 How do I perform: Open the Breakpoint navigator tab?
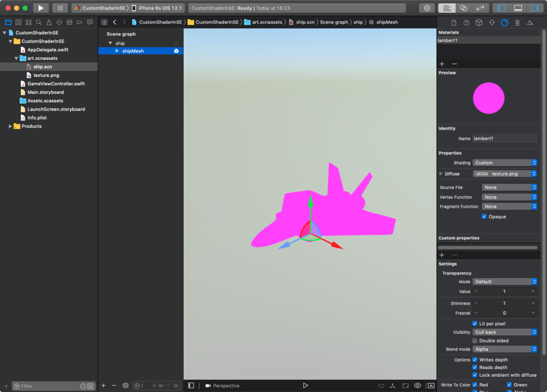[80, 22]
